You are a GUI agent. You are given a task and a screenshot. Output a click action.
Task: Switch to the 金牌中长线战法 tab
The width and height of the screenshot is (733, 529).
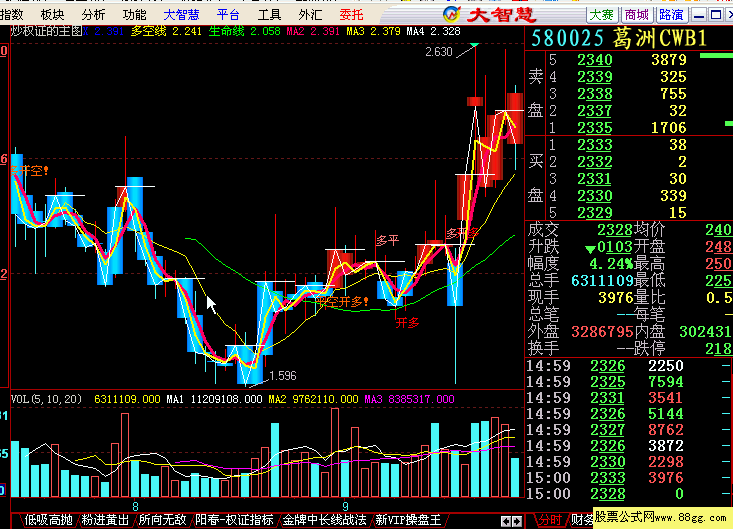pyautogui.click(x=324, y=520)
